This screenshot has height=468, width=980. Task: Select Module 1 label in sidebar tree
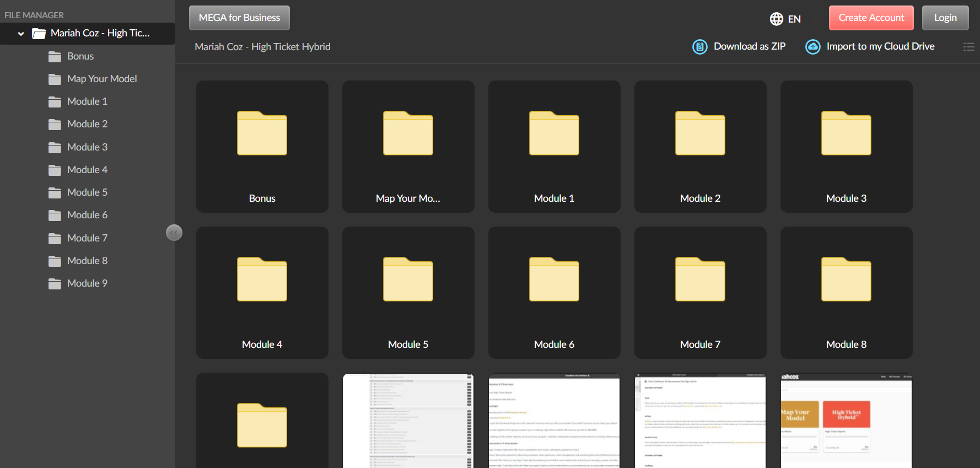click(x=87, y=101)
